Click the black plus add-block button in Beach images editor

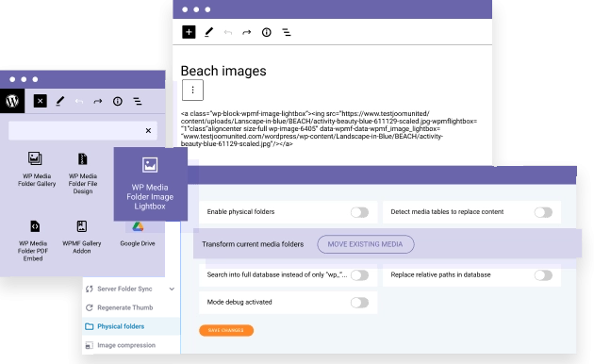(189, 32)
